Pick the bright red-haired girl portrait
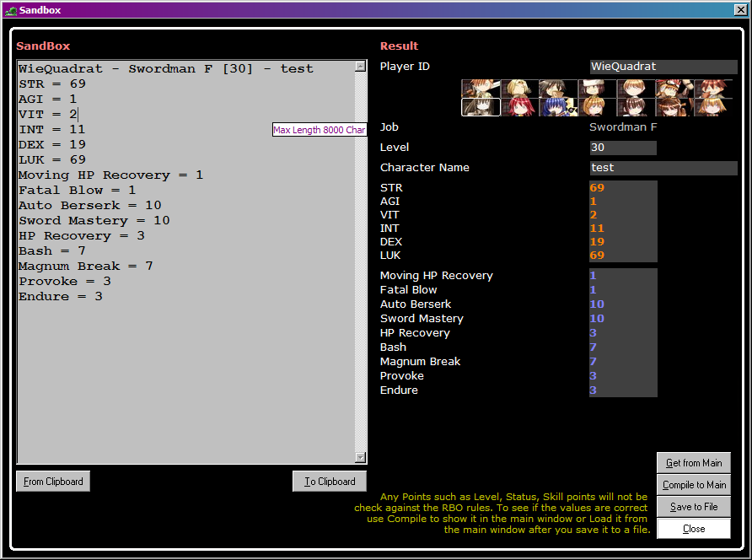The width and height of the screenshot is (752, 560). [520, 107]
